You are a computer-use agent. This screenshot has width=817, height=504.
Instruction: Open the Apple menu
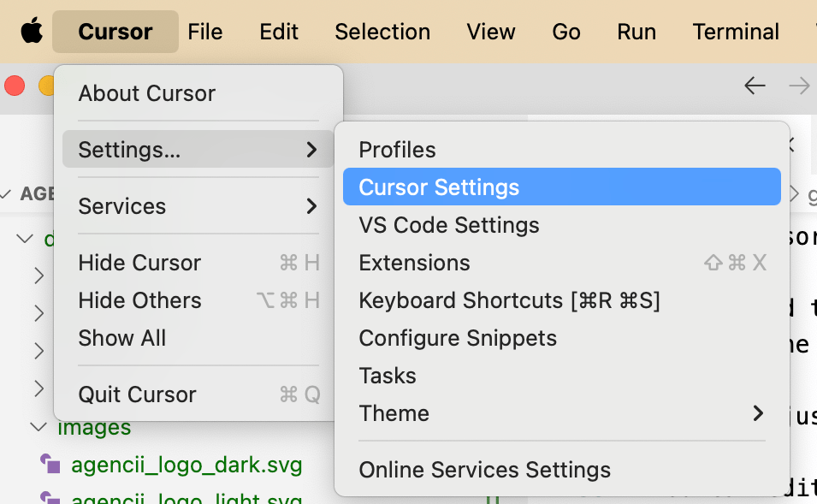[32, 31]
